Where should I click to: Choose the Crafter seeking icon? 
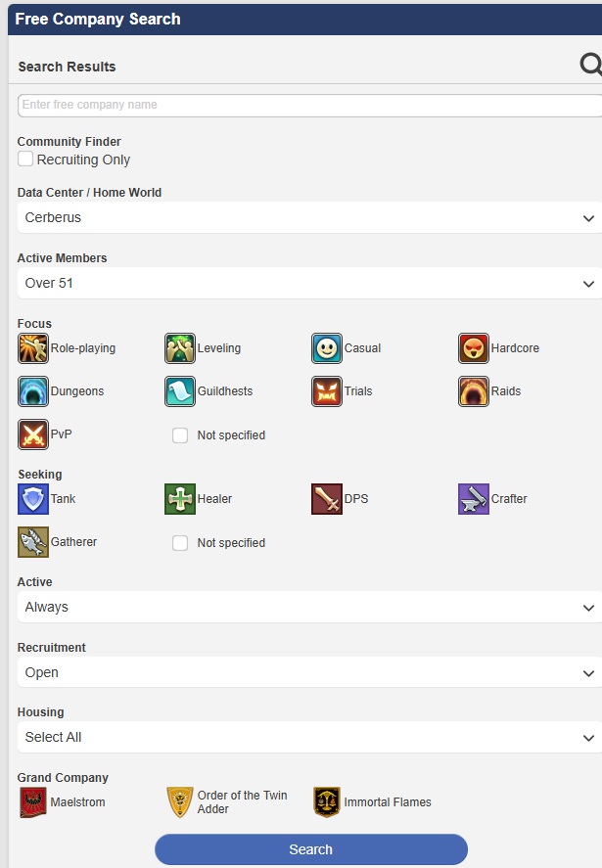click(x=474, y=499)
